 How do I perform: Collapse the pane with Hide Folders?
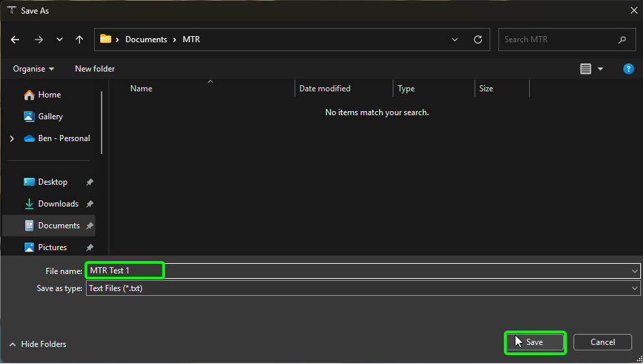coord(38,344)
